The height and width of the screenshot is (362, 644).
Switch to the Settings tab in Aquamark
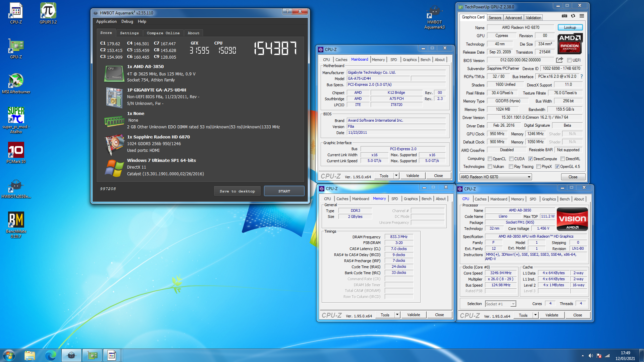click(129, 33)
